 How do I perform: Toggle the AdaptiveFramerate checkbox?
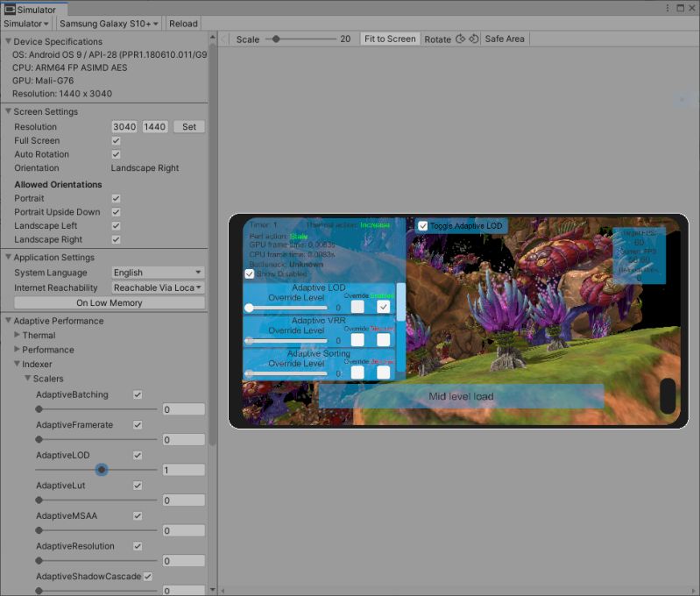[x=138, y=425]
